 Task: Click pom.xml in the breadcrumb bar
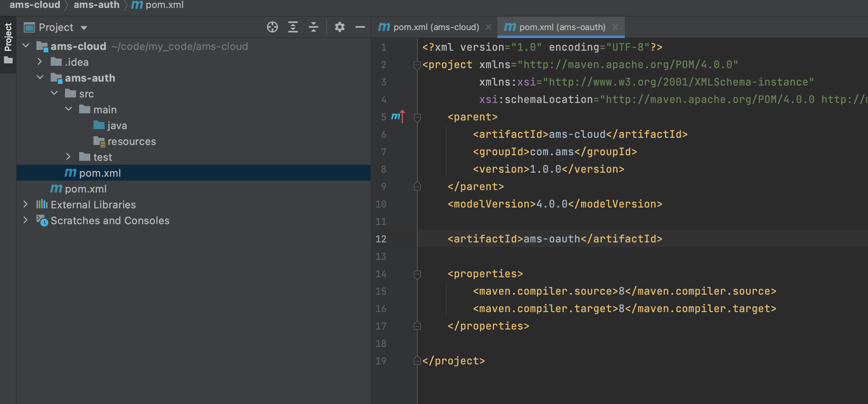click(158, 5)
